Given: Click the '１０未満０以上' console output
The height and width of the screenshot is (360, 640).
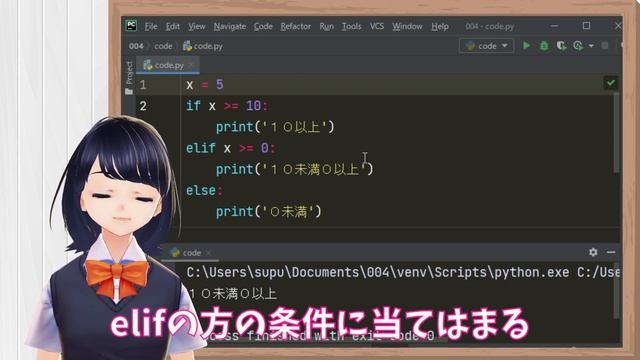Looking at the screenshot, I should (x=232, y=293).
